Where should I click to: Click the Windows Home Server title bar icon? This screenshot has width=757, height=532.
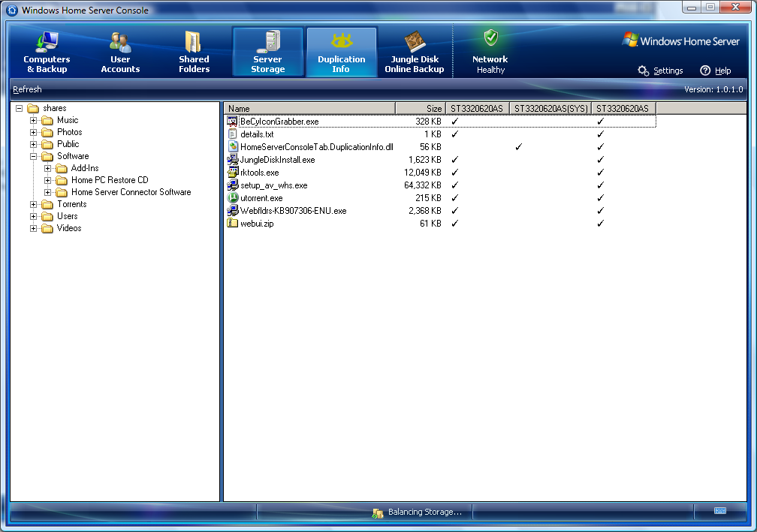point(12,10)
